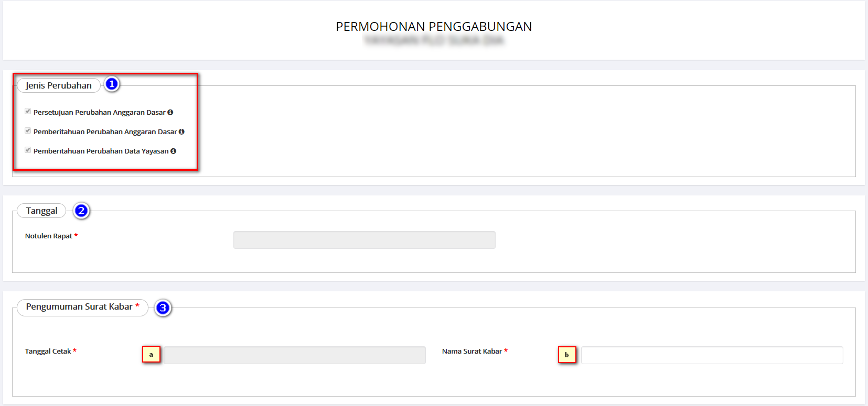Focus the Nama Surat Kabar text field
Viewport: 868px width, 406px height.
[x=712, y=355]
